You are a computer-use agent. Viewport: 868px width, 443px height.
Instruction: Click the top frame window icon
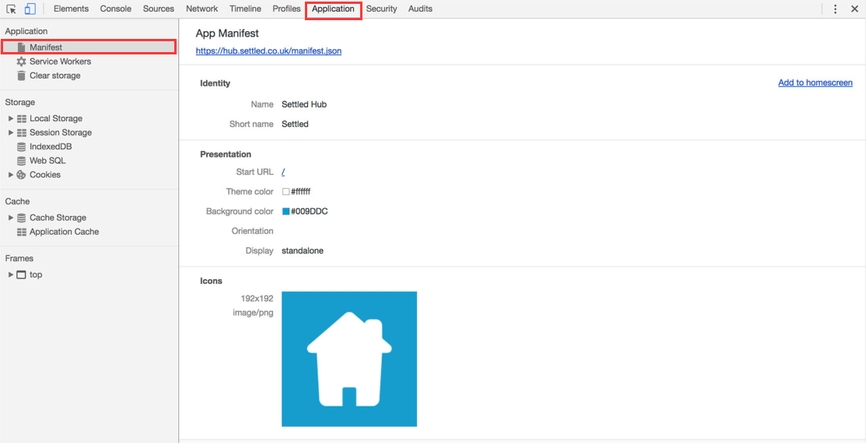pyautogui.click(x=21, y=275)
